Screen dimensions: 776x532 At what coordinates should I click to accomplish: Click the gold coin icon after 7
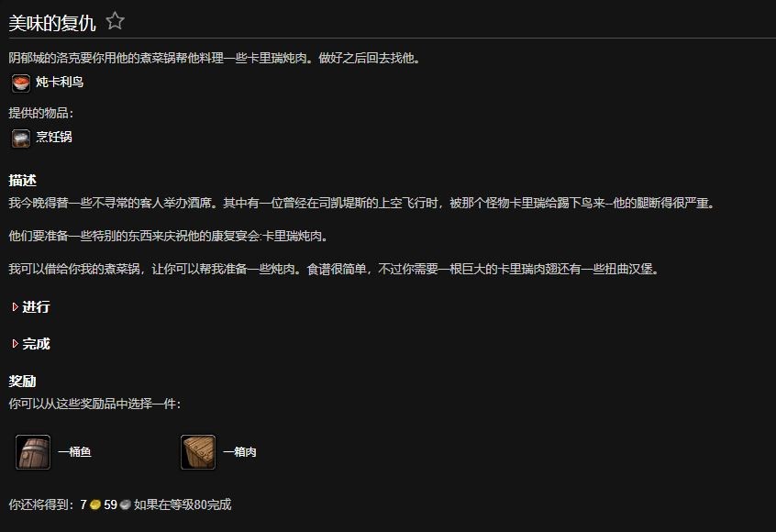click(x=95, y=504)
